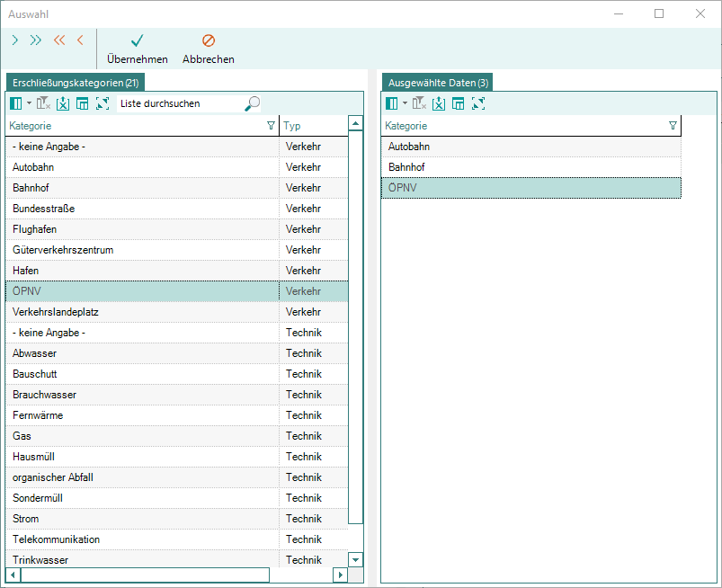The image size is (722, 588).
Task: Remove selected entry with orange single left arrow
Action: coord(80,40)
